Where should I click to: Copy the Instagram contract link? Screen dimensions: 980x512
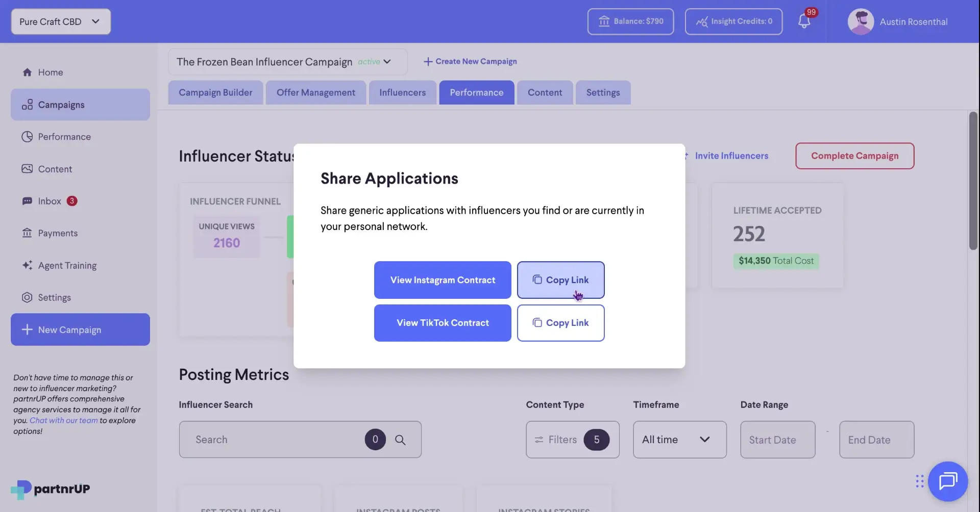[561, 279]
